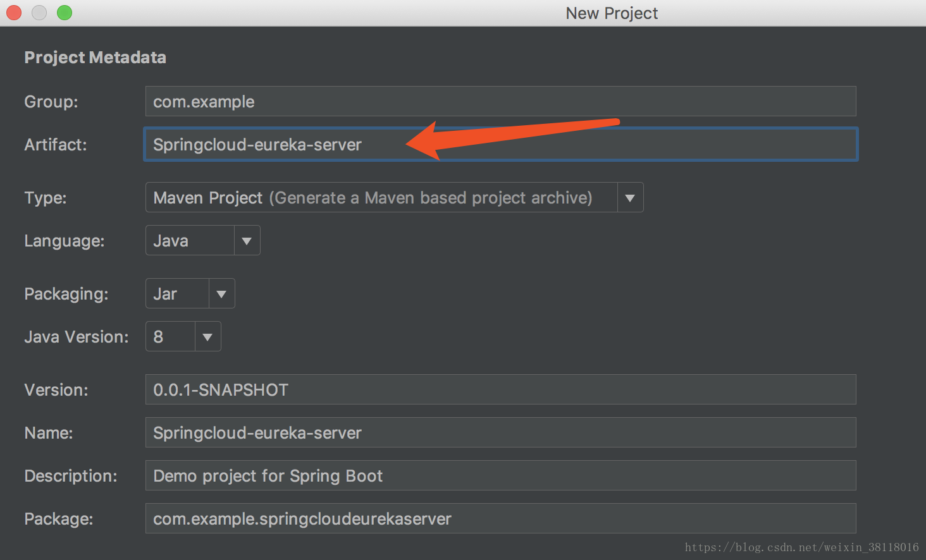The height and width of the screenshot is (560, 926).
Task: Click the Package input field
Action: [500, 518]
